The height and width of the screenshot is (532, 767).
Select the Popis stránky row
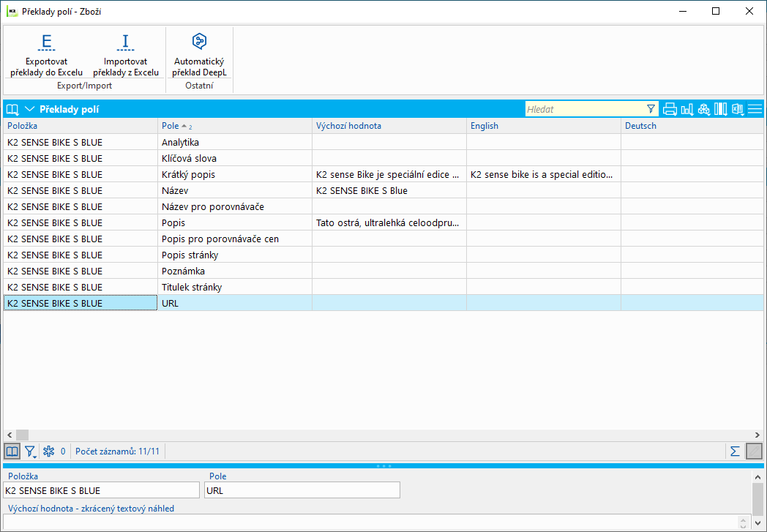pos(383,255)
